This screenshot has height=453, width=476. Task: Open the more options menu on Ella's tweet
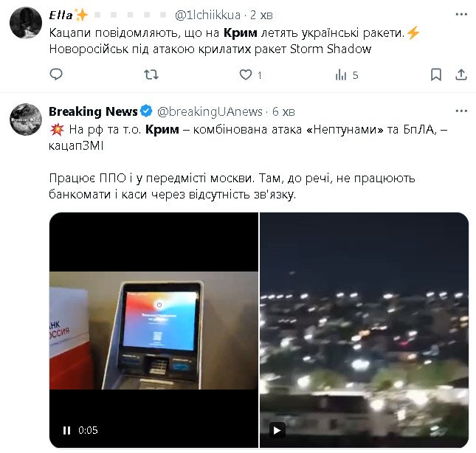click(461, 14)
